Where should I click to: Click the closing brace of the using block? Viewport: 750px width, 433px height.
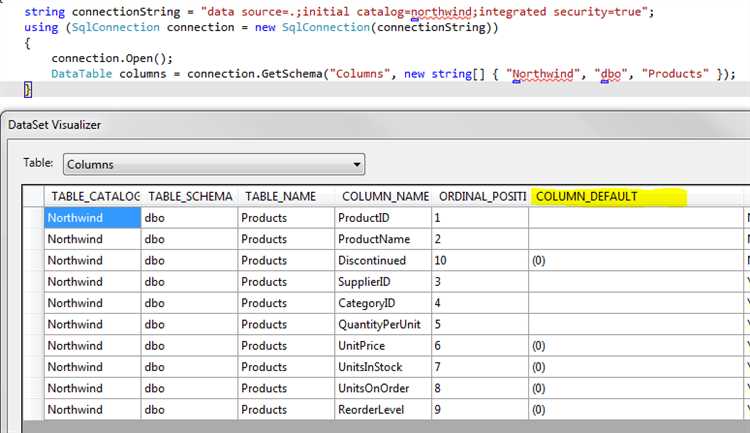[x=28, y=89]
